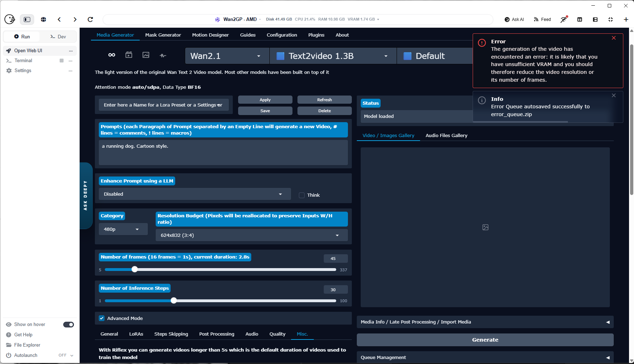This screenshot has height=364, width=634.
Task: Add new tab with plus icon
Action: click(626, 20)
